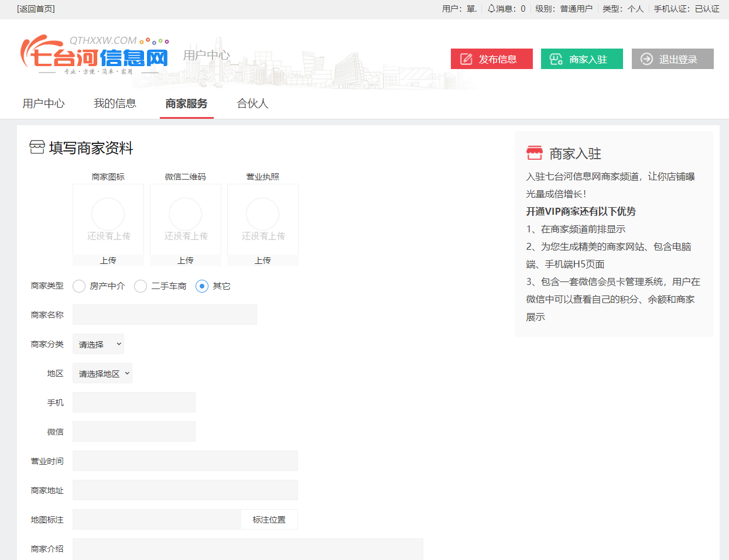Click the shop icon beside 填写商家资料
The image size is (729, 560).
[37, 147]
